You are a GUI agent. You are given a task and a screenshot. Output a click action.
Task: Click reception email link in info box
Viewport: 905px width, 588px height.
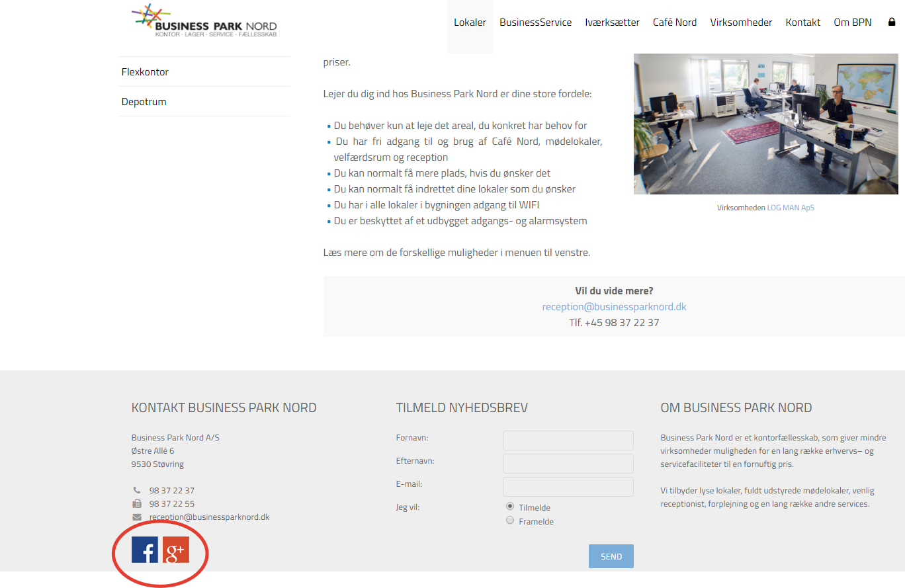point(614,307)
